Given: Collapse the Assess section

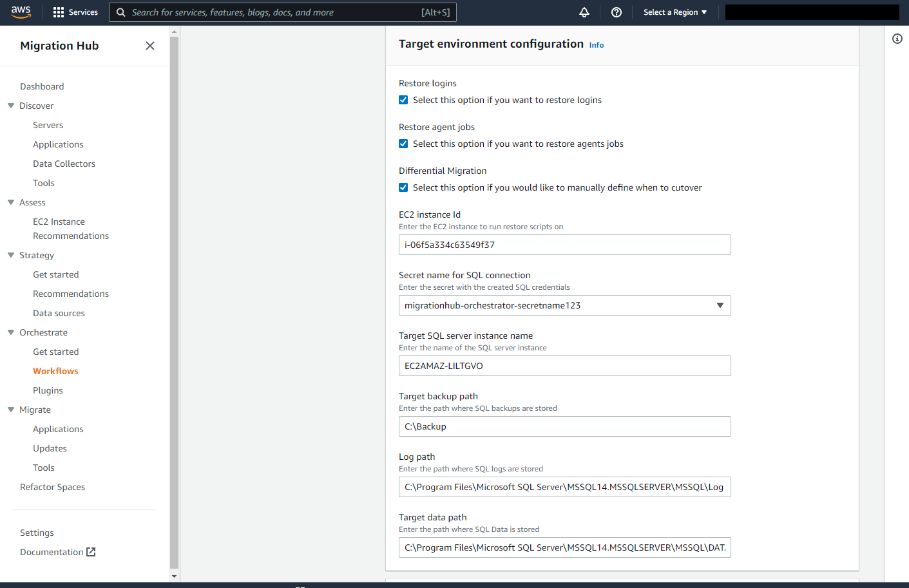Looking at the screenshot, I should [11, 202].
